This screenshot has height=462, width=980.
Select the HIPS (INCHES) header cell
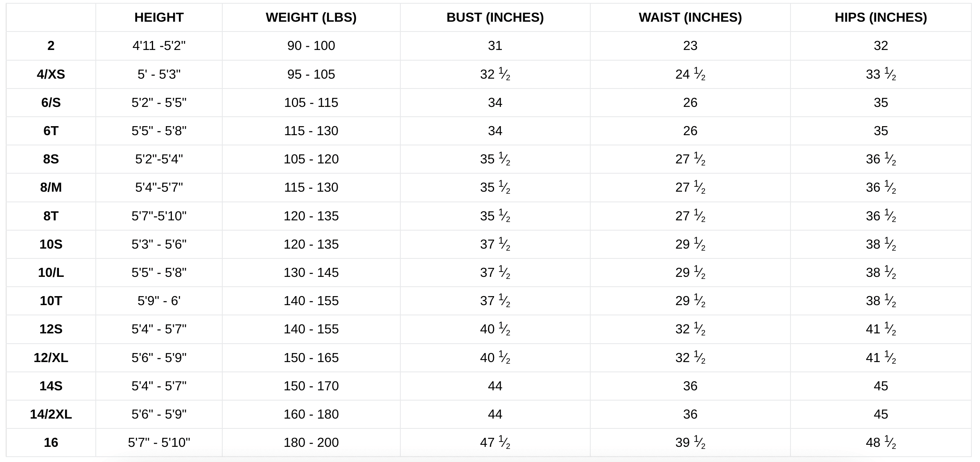click(x=881, y=18)
